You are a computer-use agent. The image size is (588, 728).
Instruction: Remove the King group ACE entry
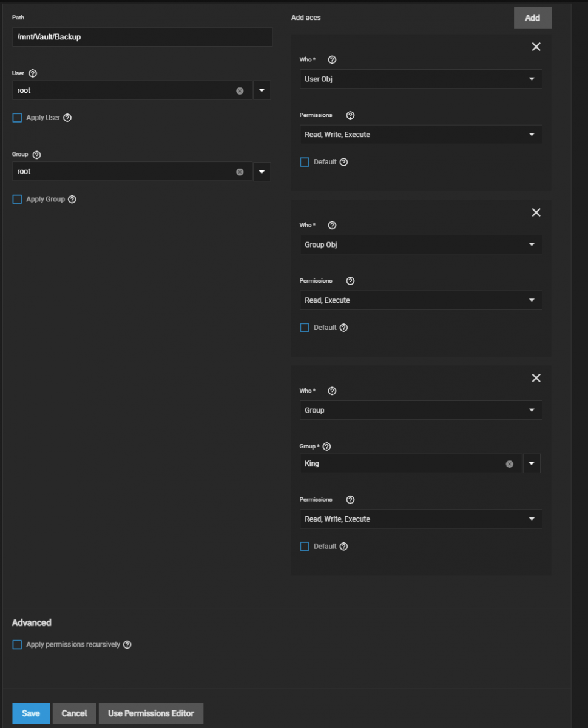[536, 378]
